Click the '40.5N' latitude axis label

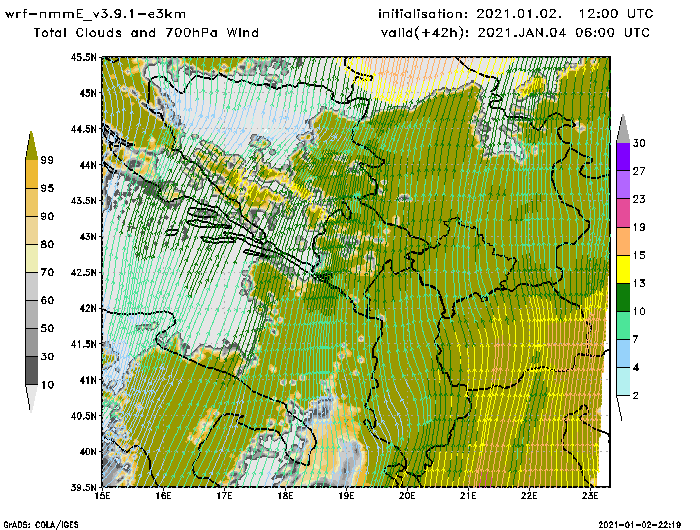point(83,416)
